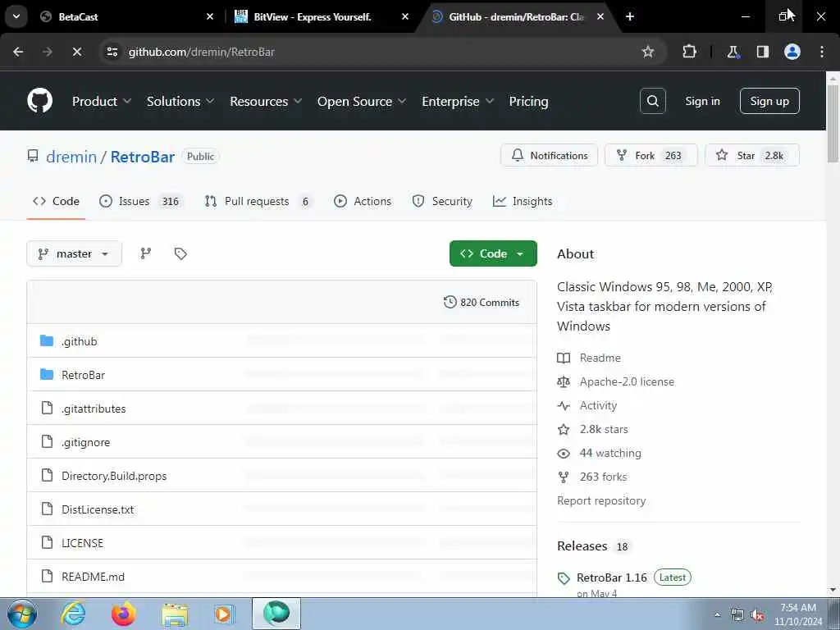This screenshot has width=840, height=630.
Task: Click Report repository link
Action: coord(601,500)
